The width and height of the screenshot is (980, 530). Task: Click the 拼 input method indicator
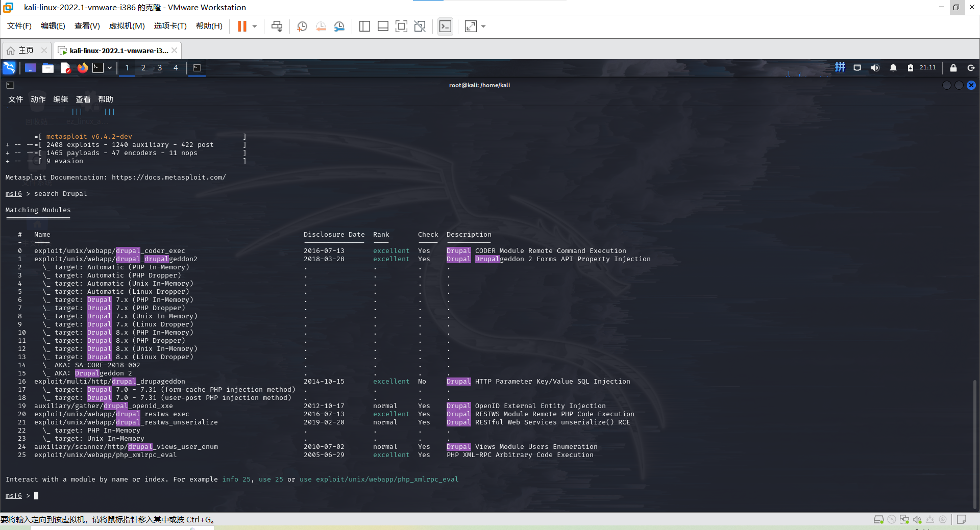[840, 67]
